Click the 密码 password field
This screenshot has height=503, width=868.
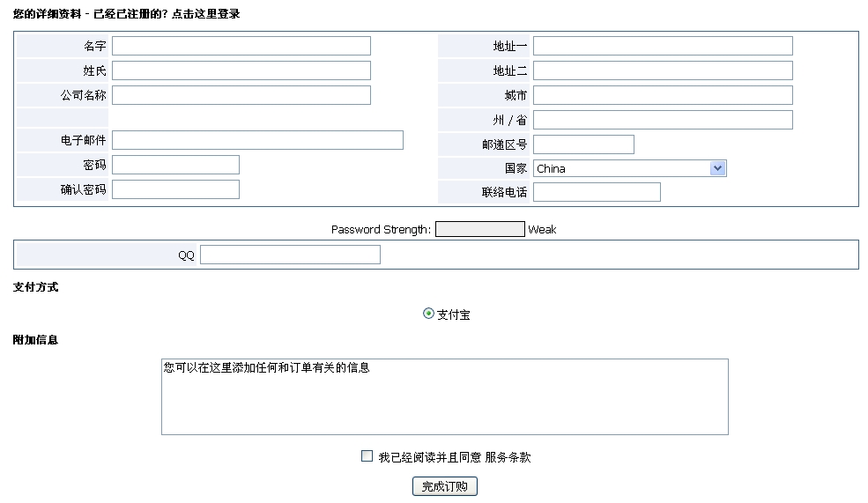(175, 165)
